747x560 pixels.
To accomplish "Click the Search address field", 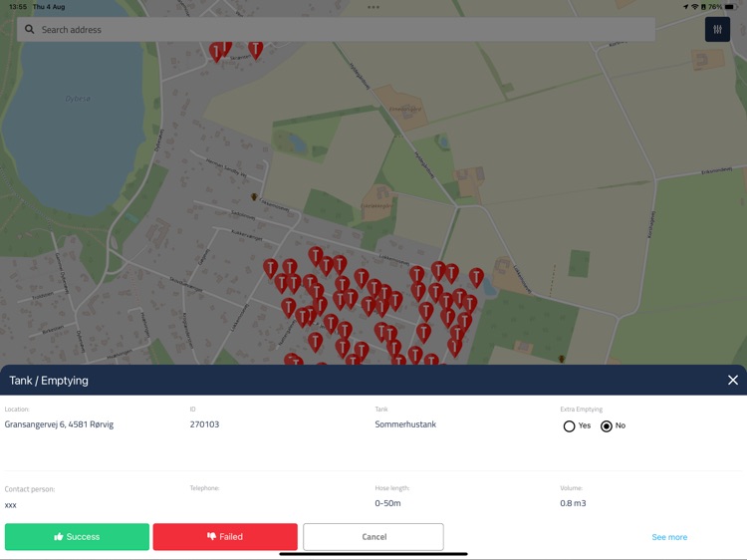I will point(336,30).
